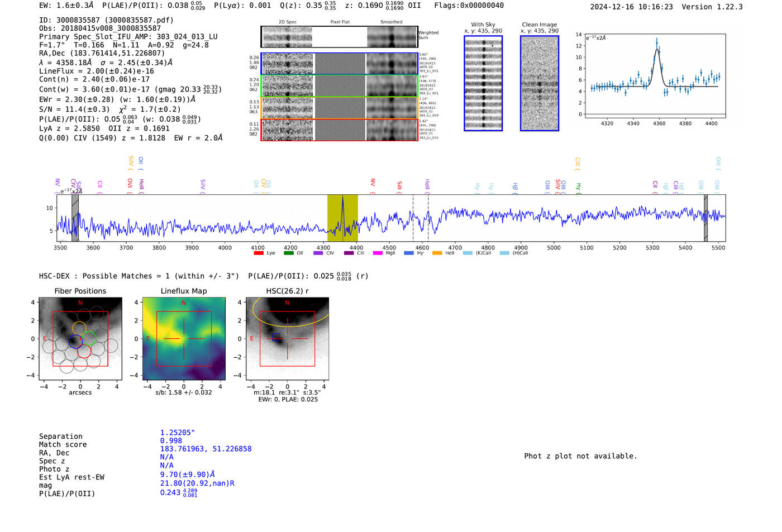Image resolution: width=782 pixels, height=532 pixels.
Task: Select the red-bordered fiber spectrum row
Action: pyautogui.click(x=339, y=130)
